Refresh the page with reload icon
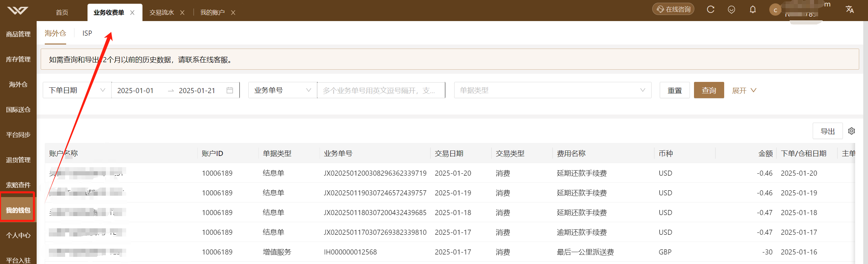The width and height of the screenshot is (868, 264). coord(710,10)
